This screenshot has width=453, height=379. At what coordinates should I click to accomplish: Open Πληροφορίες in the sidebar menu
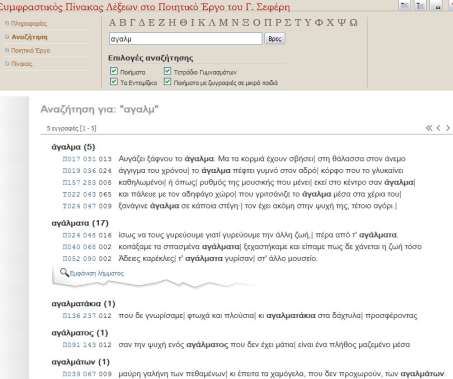pos(29,23)
